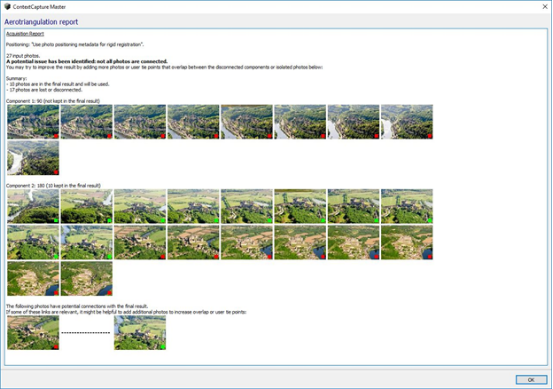Click the Aerotriangulation report title
Viewport: 553px width, 389px height.
coord(41,22)
